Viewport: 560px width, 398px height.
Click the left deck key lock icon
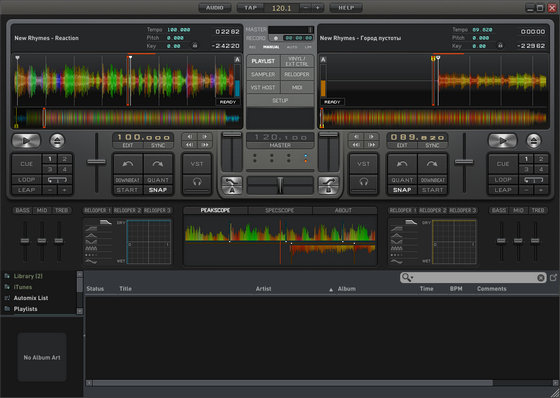[x=195, y=46]
